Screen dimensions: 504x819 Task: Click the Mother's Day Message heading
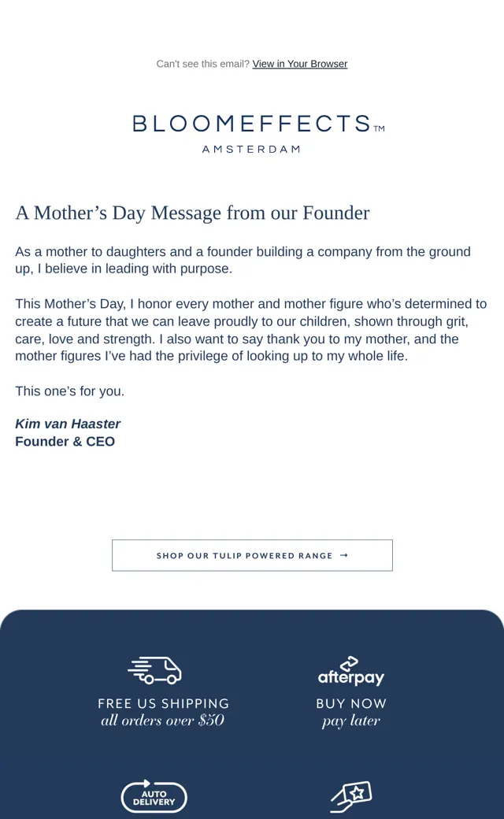coord(192,213)
